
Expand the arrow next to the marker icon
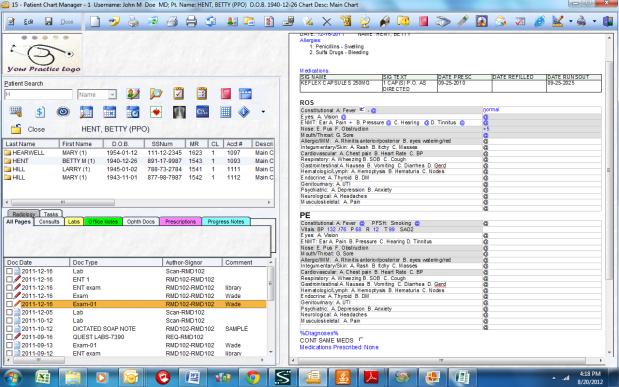(x=571, y=21)
